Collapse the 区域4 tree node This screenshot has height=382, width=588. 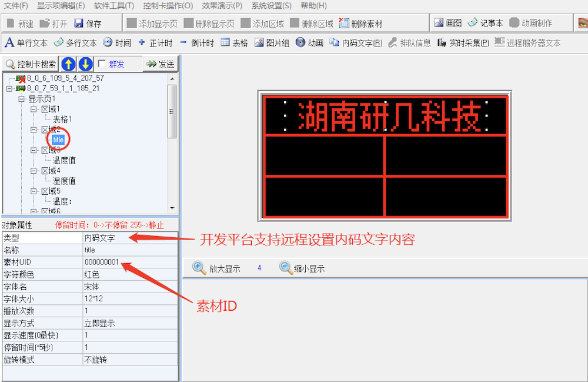(x=34, y=171)
